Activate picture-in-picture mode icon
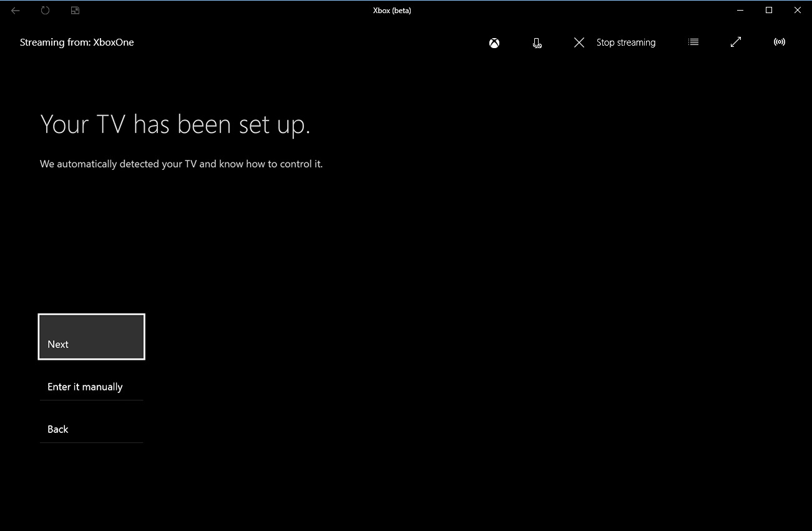 click(75, 10)
